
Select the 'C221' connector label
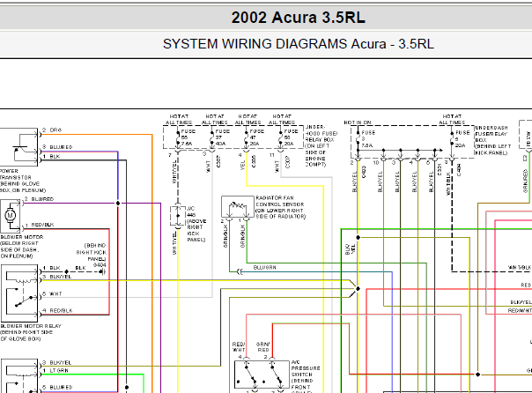point(440,170)
